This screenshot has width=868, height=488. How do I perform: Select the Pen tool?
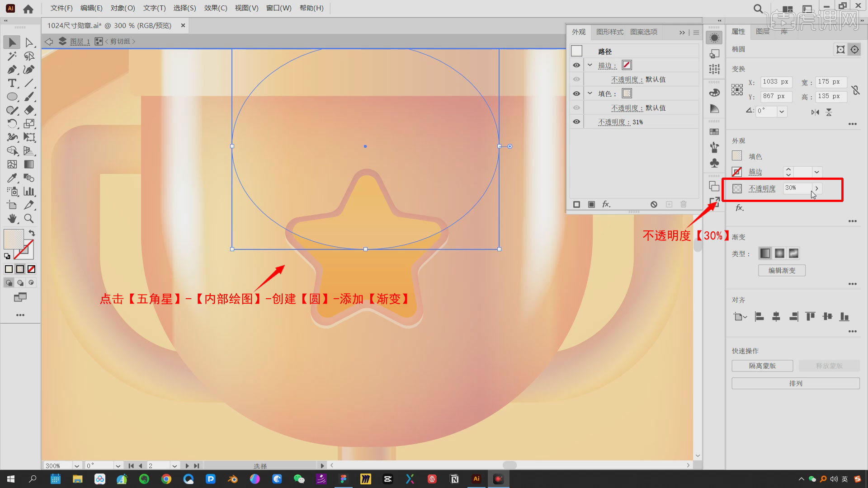point(12,70)
